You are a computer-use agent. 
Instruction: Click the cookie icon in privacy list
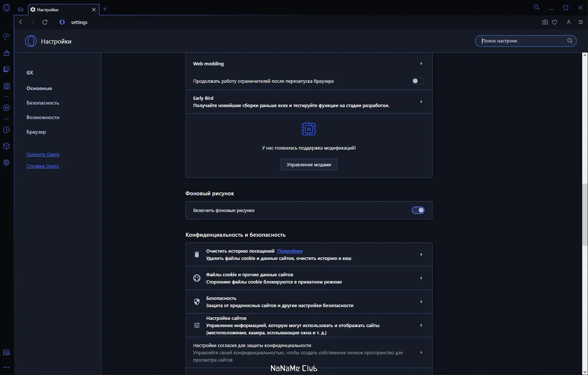(x=197, y=278)
